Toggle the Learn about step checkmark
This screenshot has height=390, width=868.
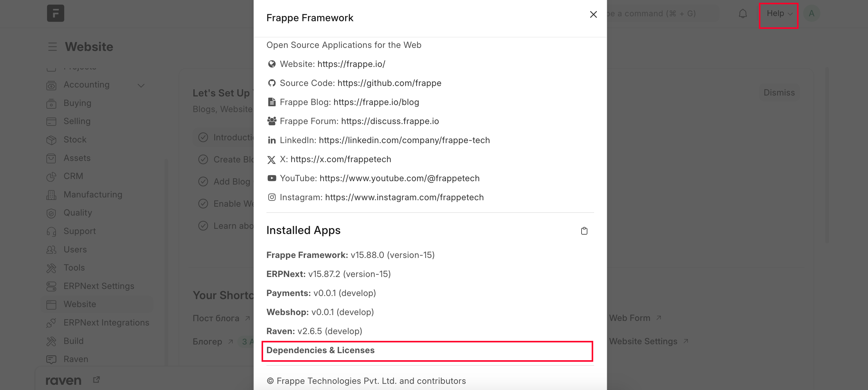(x=203, y=226)
